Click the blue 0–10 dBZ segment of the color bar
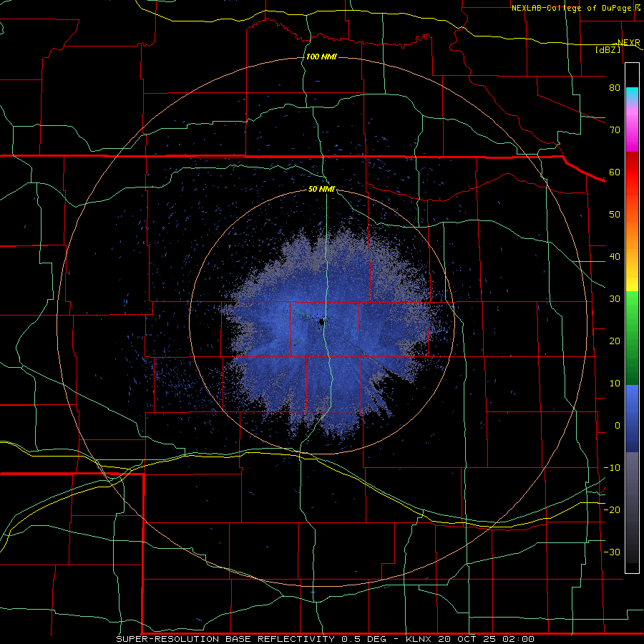The image size is (644, 644). (x=632, y=404)
